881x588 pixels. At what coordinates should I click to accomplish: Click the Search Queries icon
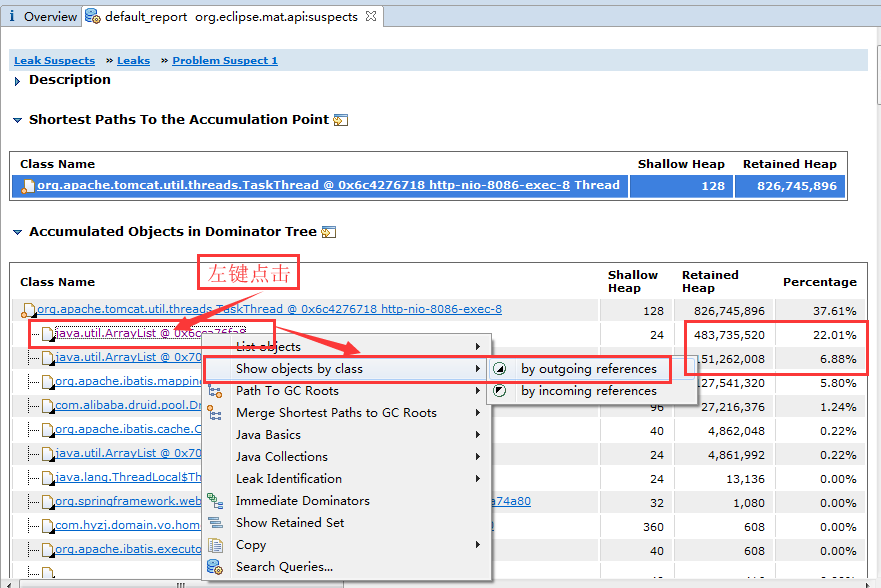coord(215,567)
